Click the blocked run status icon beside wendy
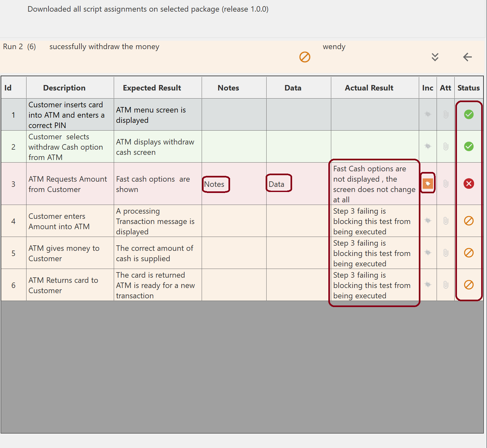 coord(304,57)
